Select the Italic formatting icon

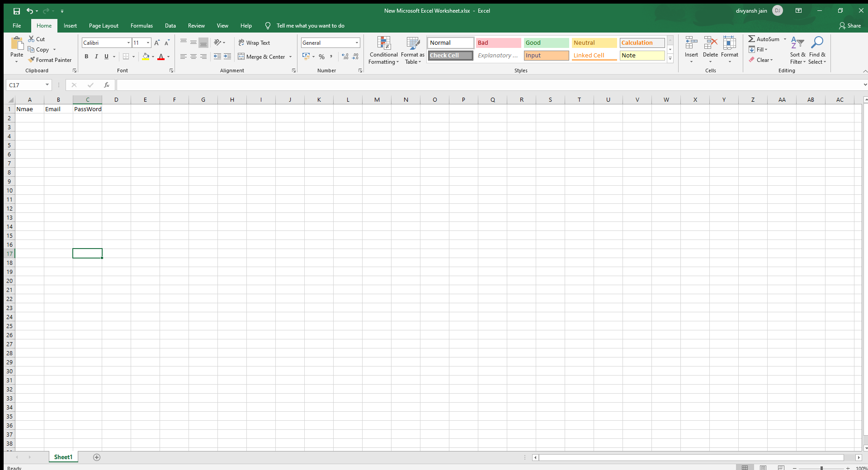96,56
